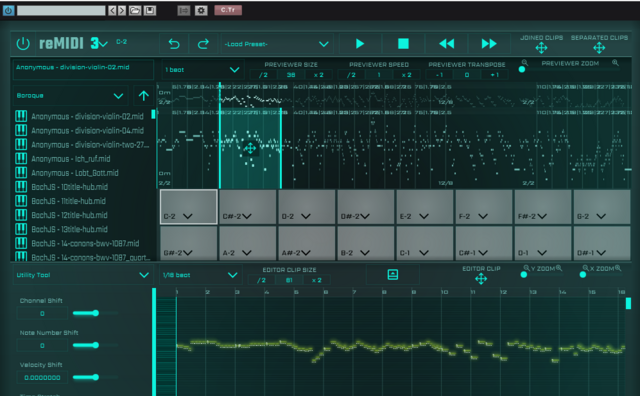Click the editor keyboard view icon
Screen dimensions: 640x396
coord(393,275)
